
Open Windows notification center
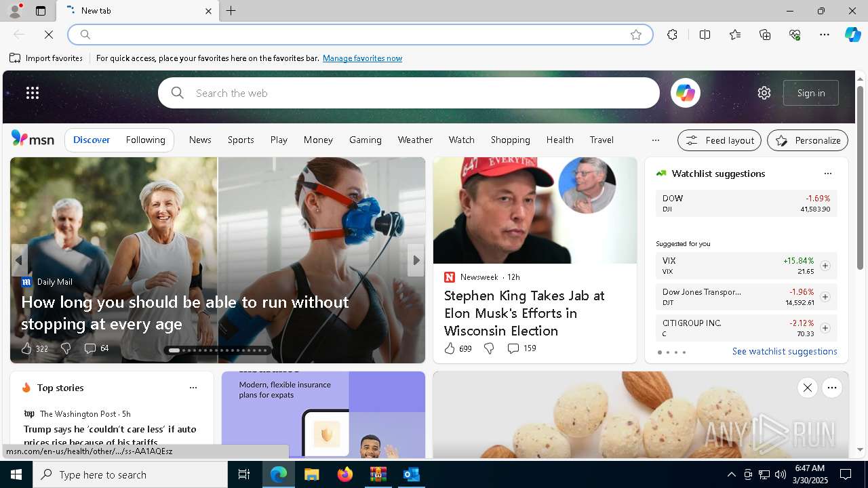pos(846,474)
